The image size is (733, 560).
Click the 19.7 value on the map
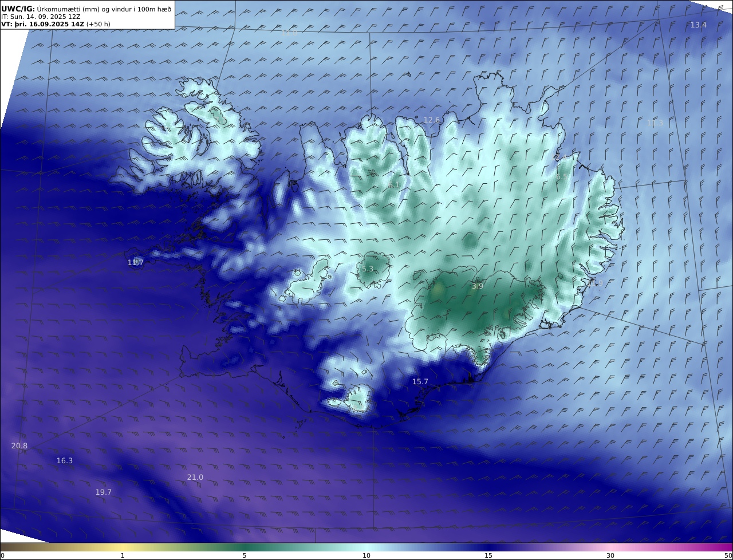coord(103,492)
